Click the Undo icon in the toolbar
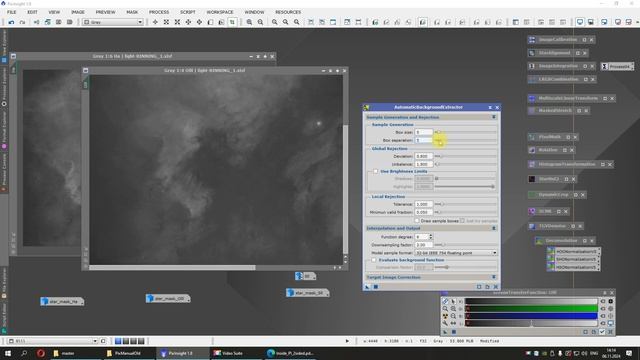This screenshot has height=360, width=640. click(11, 22)
